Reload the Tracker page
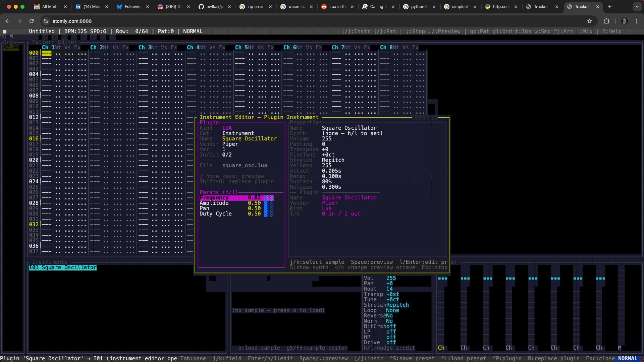This screenshot has height=362, width=644. 32,21
